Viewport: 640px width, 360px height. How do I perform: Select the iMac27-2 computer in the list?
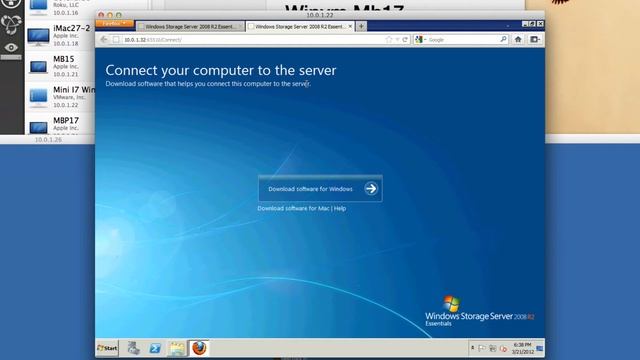click(61, 36)
